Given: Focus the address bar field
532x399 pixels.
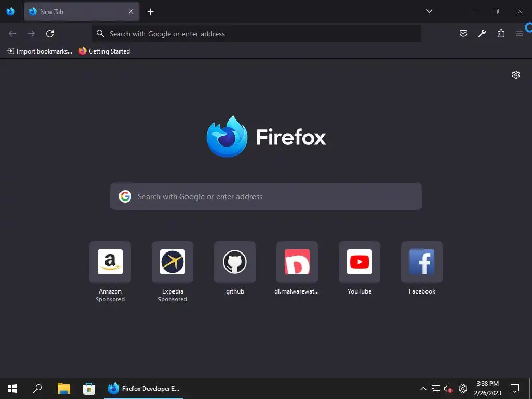Looking at the screenshot, I should pos(257,34).
